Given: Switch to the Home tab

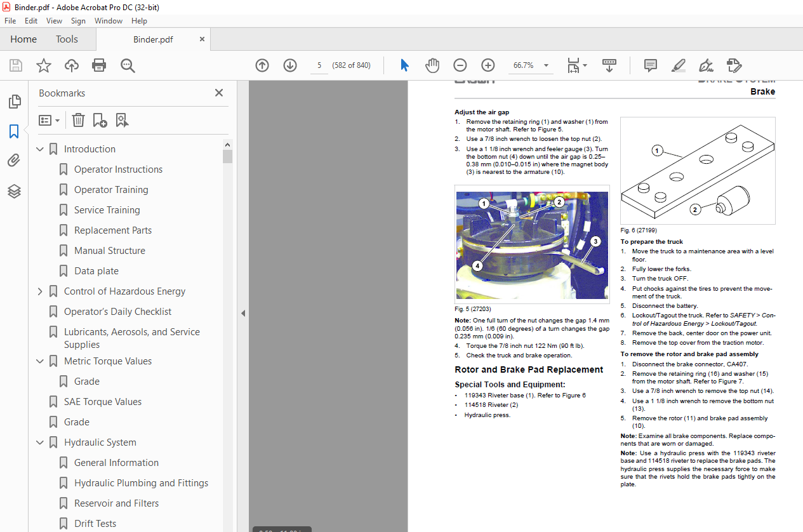Looking at the screenshot, I should tap(23, 39).
